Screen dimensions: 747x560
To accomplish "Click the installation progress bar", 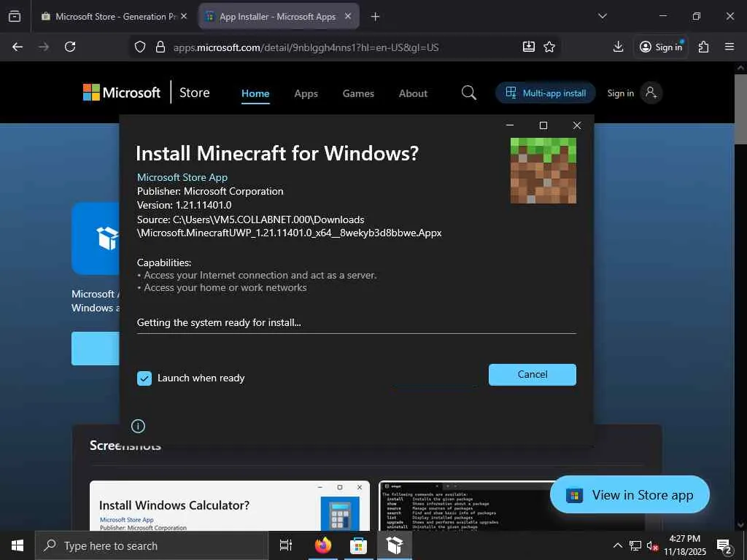I will click(x=356, y=333).
